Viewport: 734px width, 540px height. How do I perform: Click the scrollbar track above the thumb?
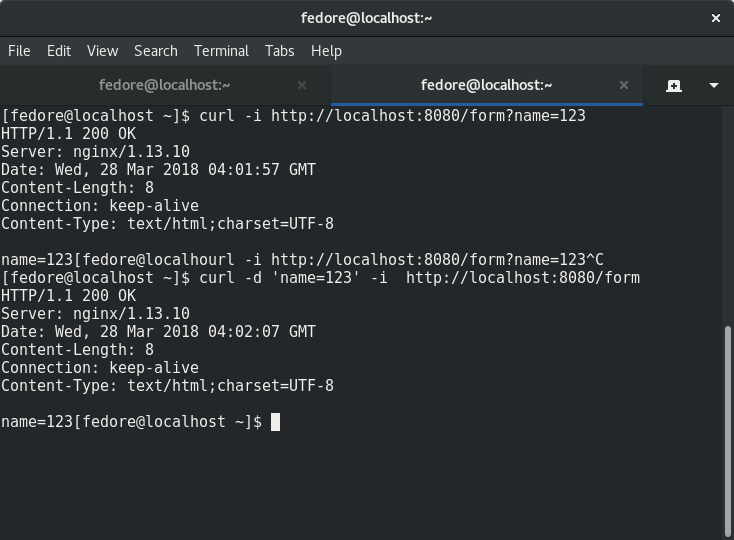coord(727,215)
